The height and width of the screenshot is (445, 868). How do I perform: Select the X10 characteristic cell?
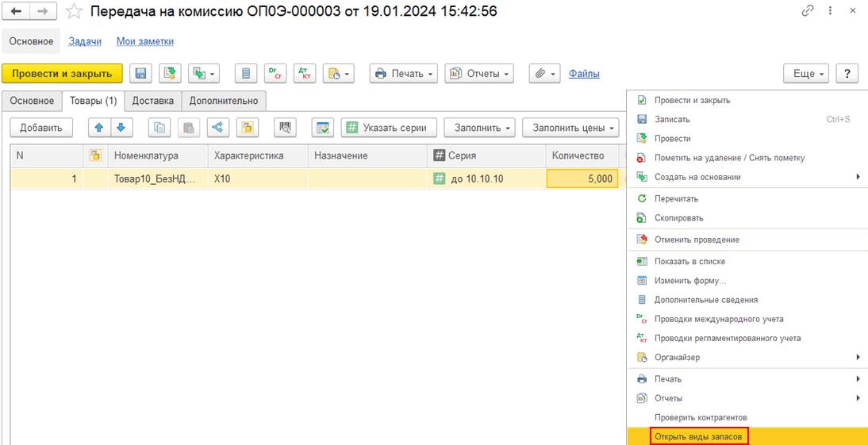pos(257,178)
